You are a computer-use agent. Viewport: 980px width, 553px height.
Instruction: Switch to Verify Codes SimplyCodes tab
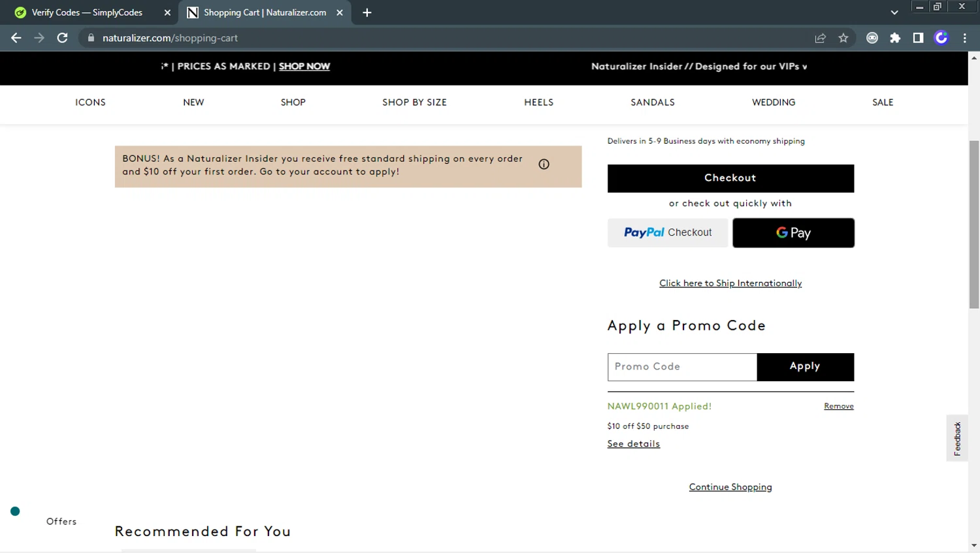87,12
